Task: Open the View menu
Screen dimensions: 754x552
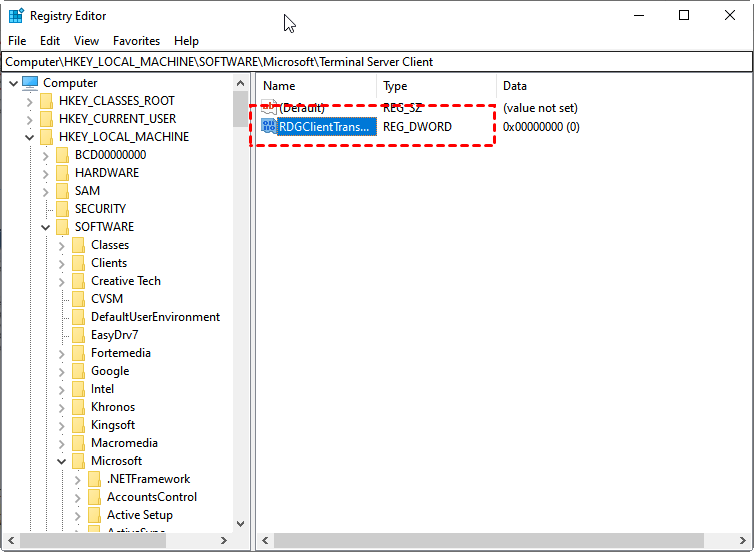Action: coord(87,41)
